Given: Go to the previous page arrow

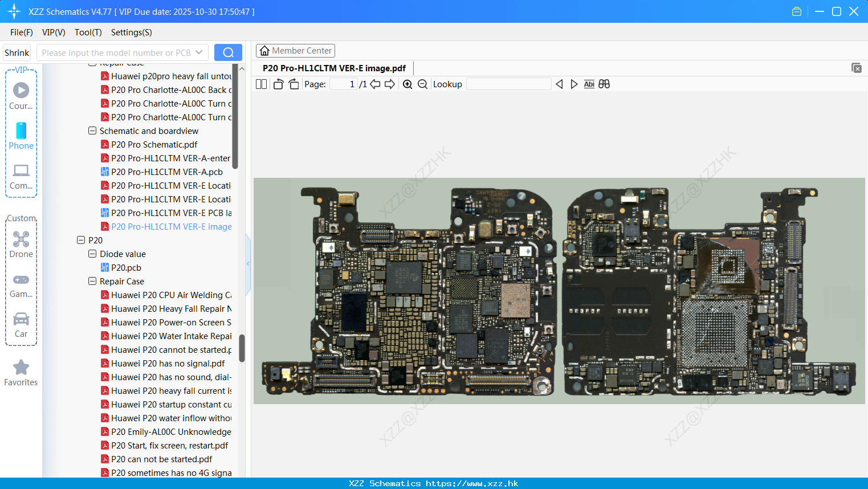Looking at the screenshot, I should (375, 84).
